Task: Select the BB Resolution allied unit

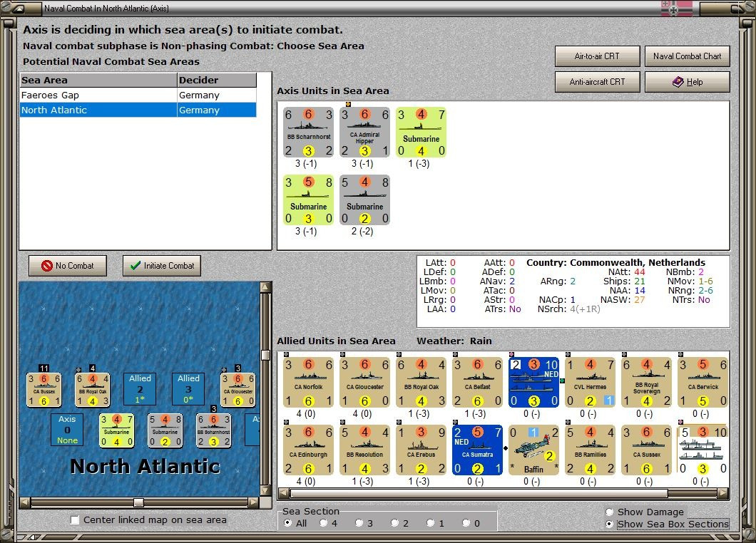Action: click(x=365, y=450)
